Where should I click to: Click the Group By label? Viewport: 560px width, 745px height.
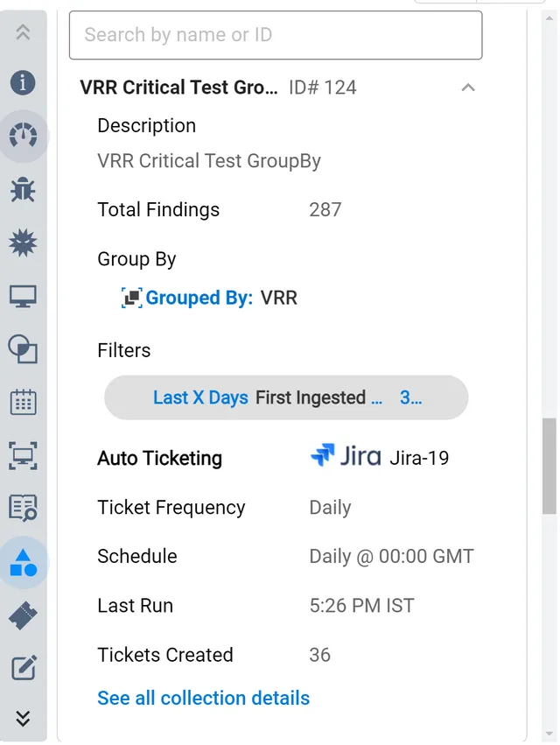pyautogui.click(x=136, y=259)
